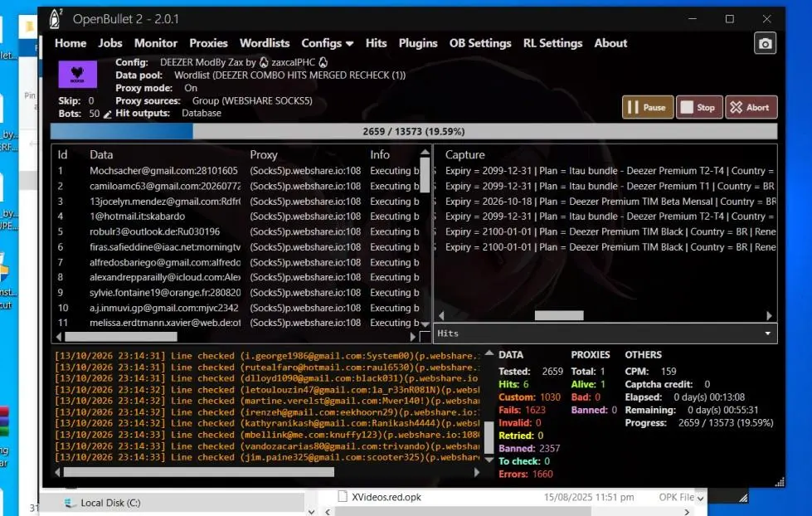Open the About page
The image size is (812, 516).
coord(610,43)
